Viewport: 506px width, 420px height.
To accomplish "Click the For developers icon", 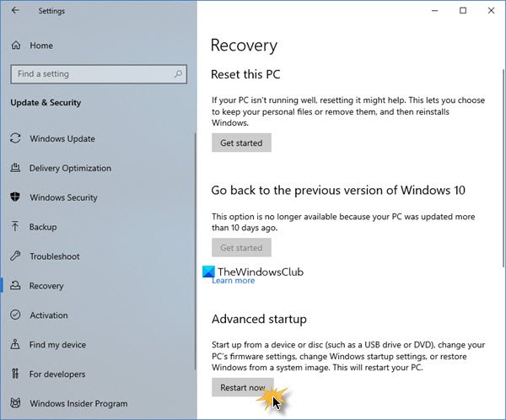I will (15, 374).
